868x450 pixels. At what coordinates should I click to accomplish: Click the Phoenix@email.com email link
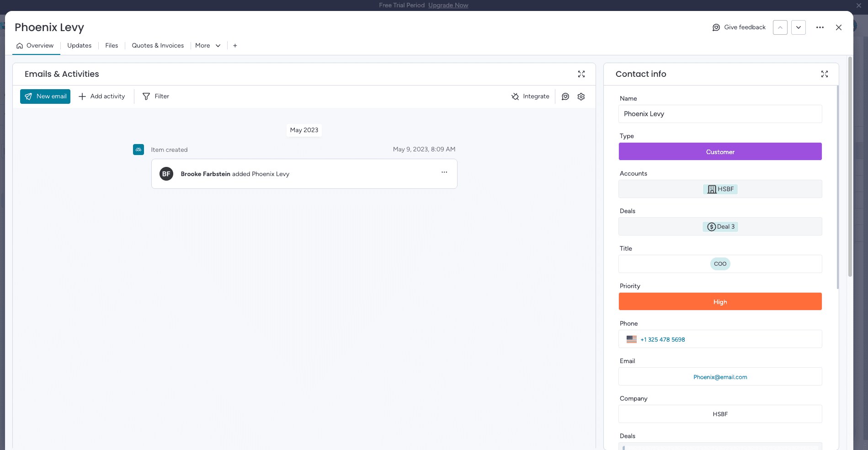tap(720, 377)
